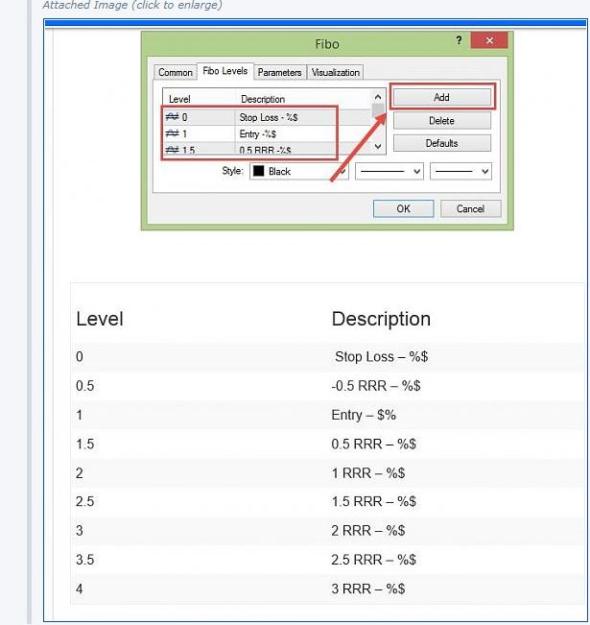The height and width of the screenshot is (625, 590).
Task: Open the Visualization tab
Action: click(335, 73)
